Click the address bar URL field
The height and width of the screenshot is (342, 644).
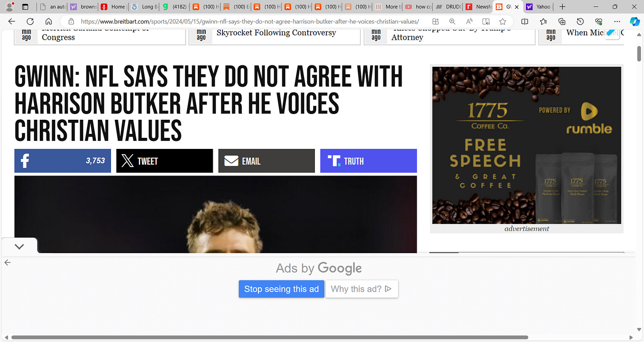point(250,21)
